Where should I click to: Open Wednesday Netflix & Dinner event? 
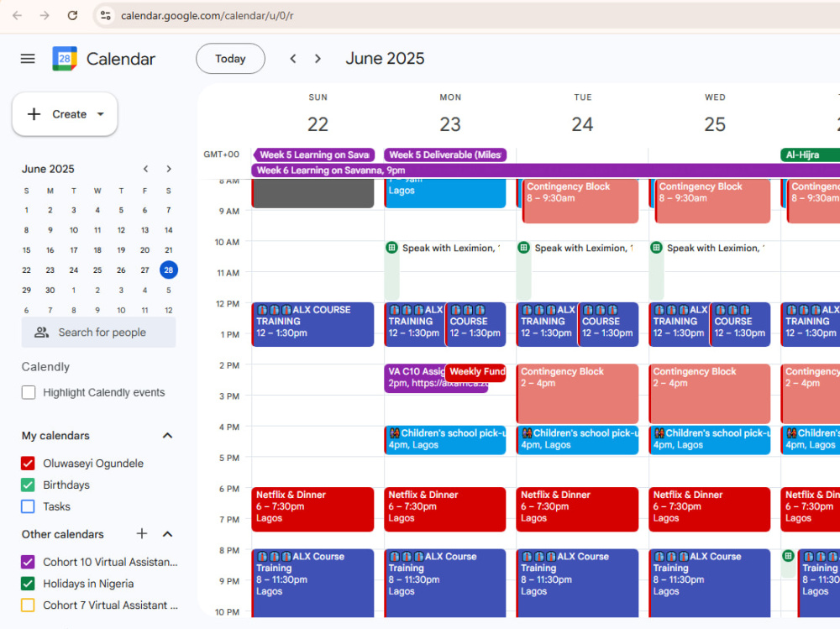pyautogui.click(x=709, y=509)
